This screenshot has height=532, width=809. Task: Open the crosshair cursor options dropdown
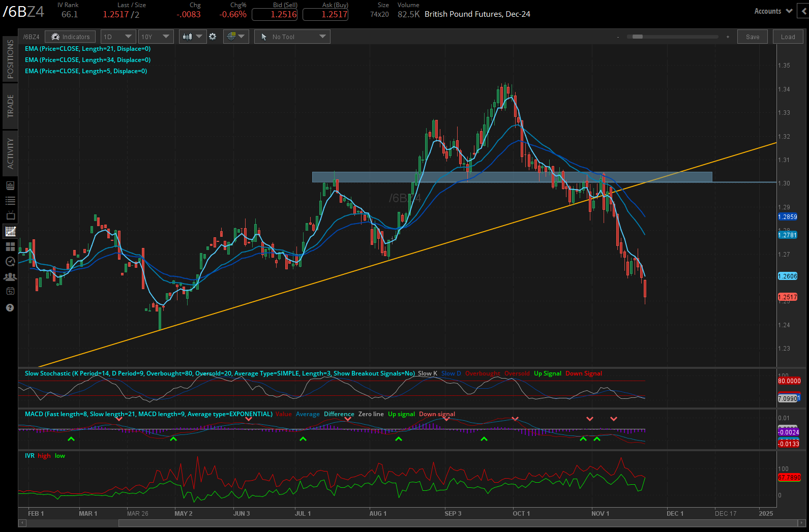[235, 37]
